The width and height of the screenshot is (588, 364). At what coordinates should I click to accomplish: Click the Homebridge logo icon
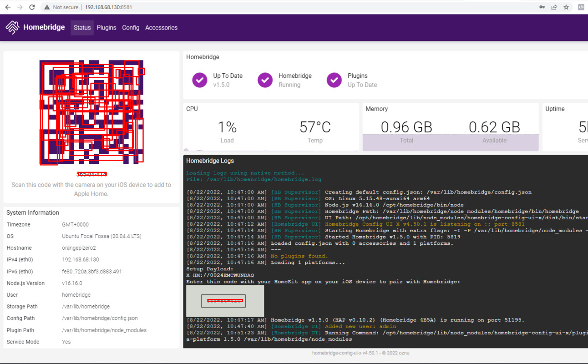point(12,27)
